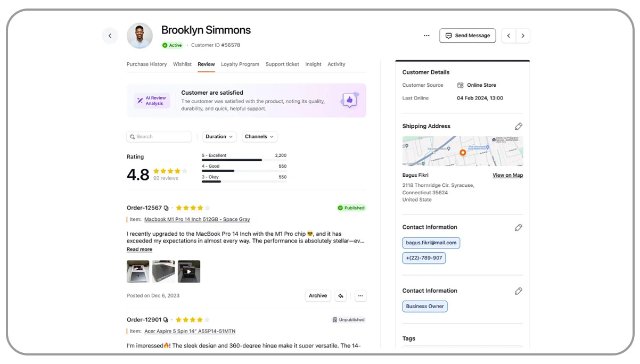Copy the Order-12567 order number

point(165,208)
